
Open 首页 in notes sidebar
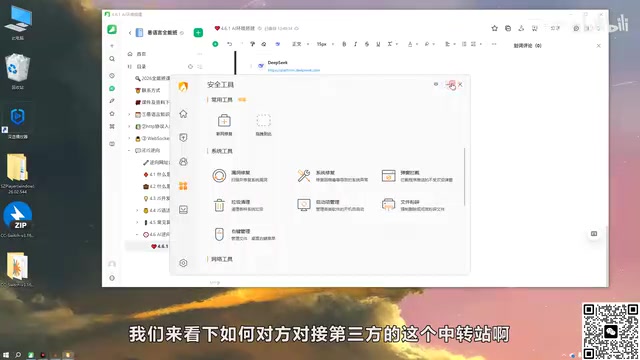click(x=141, y=54)
